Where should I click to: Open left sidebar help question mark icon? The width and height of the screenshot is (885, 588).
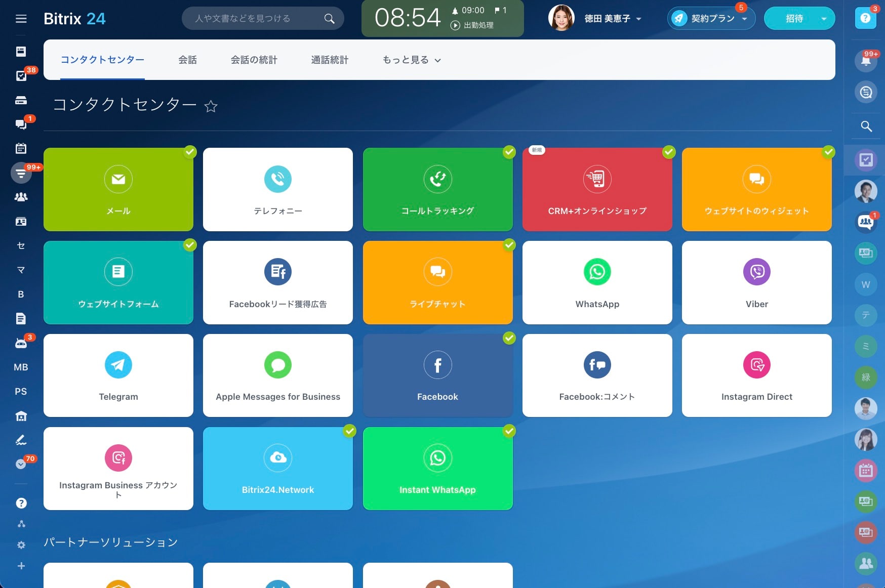click(x=21, y=503)
